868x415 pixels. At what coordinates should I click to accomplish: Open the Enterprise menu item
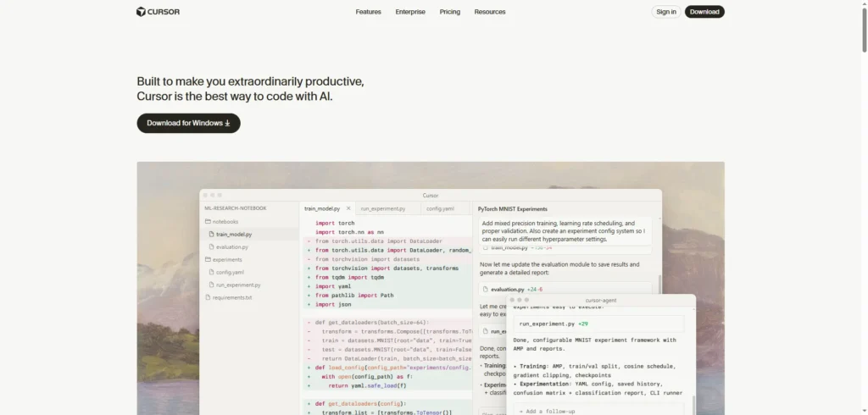coord(410,12)
